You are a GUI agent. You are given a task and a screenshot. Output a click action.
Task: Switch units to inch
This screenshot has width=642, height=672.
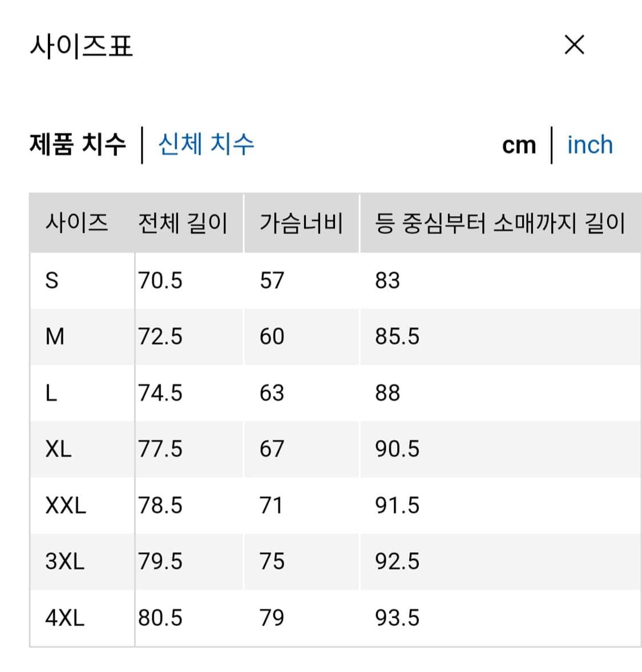coord(589,144)
